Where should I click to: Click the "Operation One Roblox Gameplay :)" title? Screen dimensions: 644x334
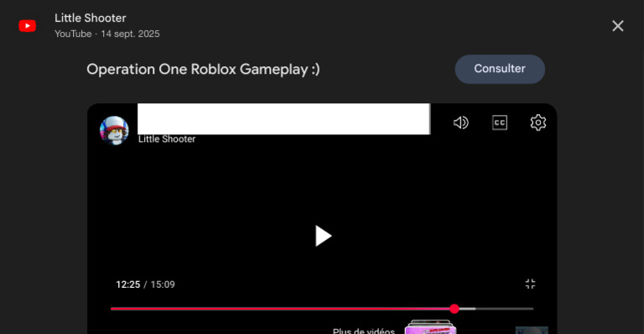tap(203, 69)
